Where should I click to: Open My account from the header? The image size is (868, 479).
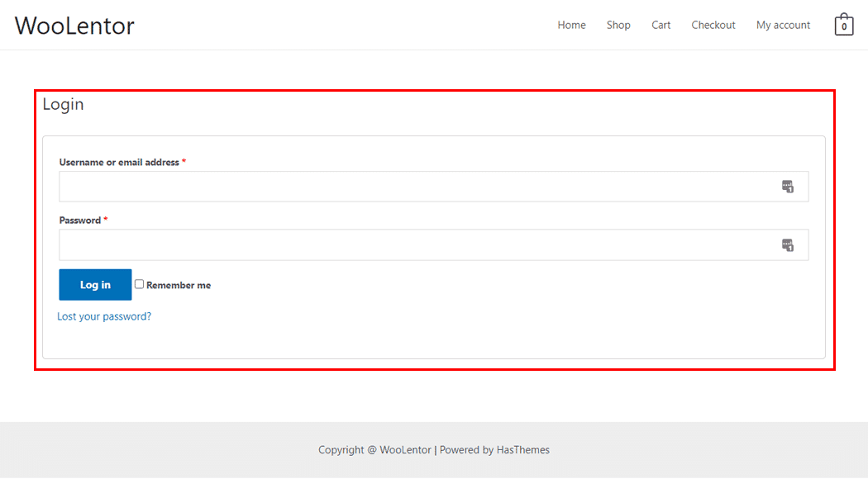pos(783,26)
